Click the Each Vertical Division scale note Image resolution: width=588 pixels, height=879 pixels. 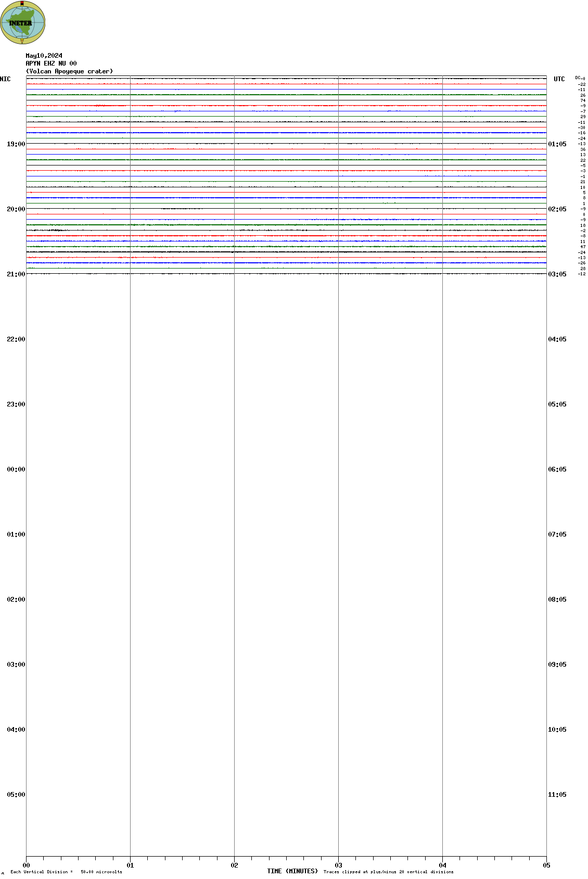[x=66, y=872]
